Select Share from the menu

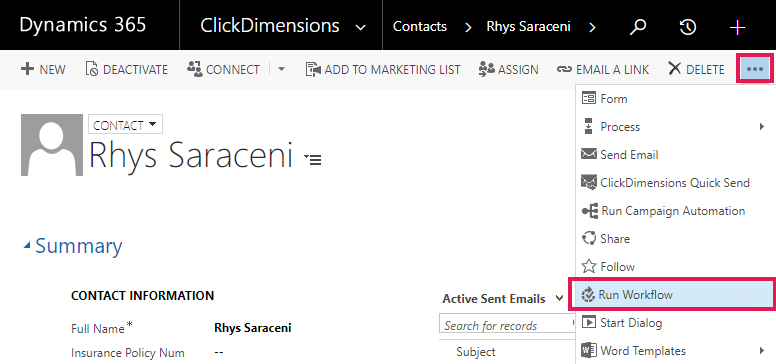coord(676,238)
